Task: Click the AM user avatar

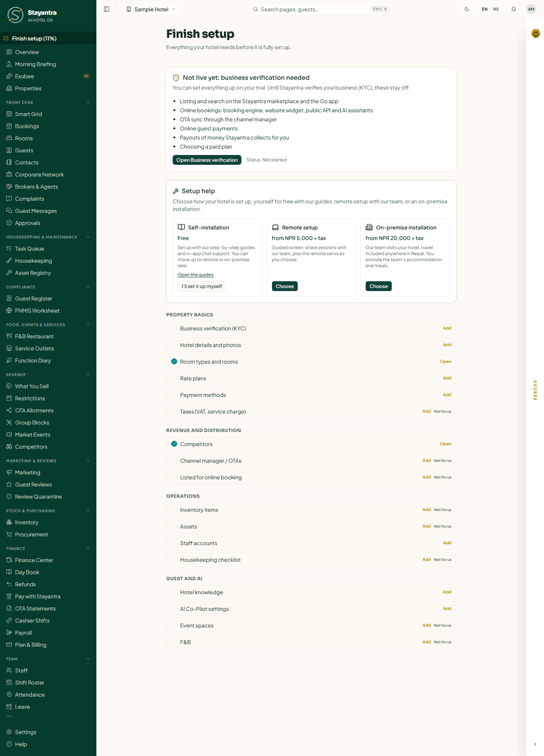Action: [531, 9]
